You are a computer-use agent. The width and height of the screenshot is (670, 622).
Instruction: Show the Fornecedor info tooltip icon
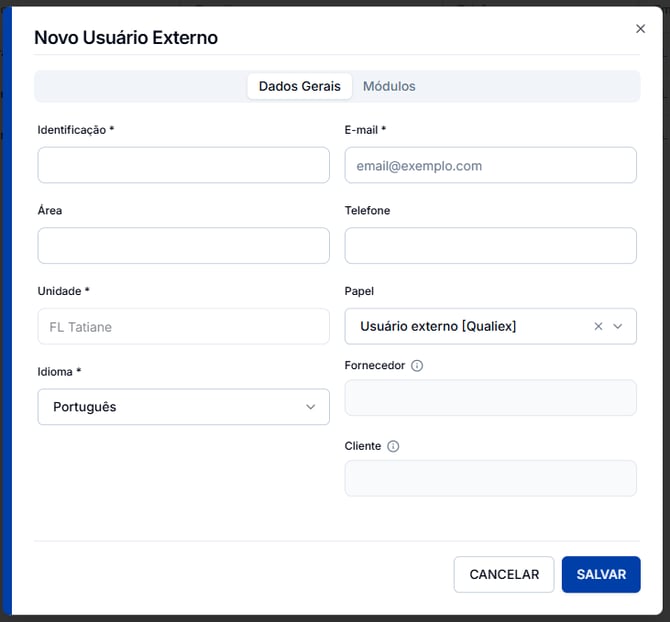(417, 366)
